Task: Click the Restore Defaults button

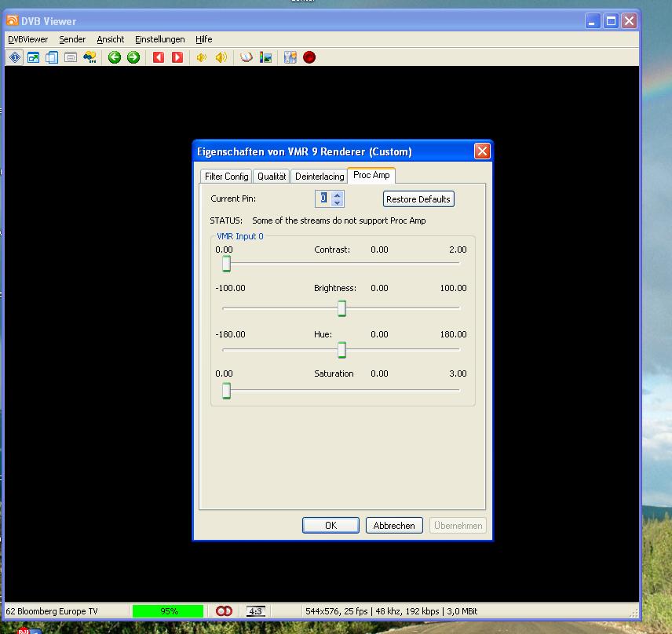Action: pos(418,199)
